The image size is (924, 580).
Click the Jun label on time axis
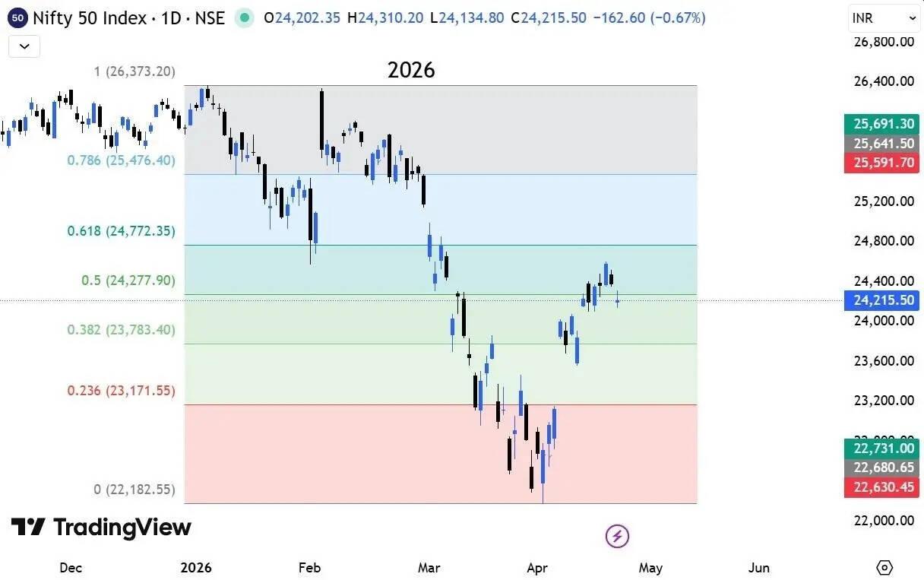click(759, 568)
